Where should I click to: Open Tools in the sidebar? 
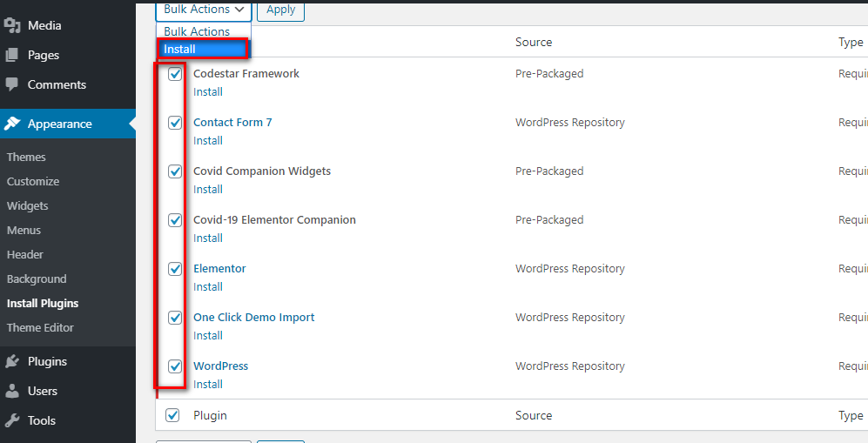tap(42, 421)
